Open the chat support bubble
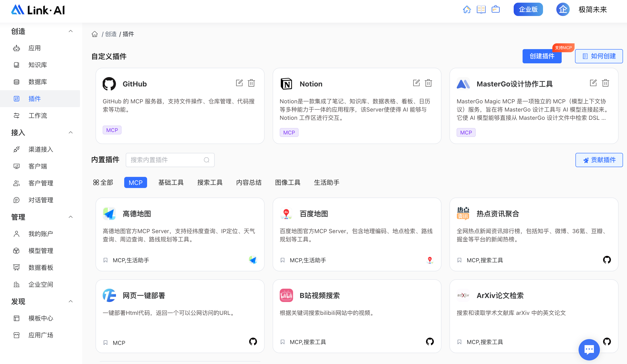This screenshot has width=627, height=364. 589,350
